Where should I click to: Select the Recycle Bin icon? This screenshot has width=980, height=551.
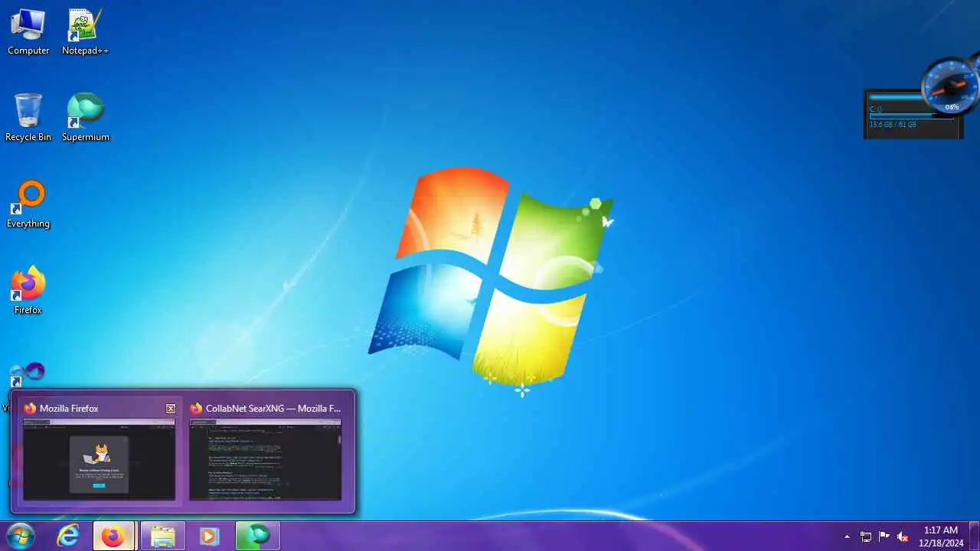pos(28,118)
